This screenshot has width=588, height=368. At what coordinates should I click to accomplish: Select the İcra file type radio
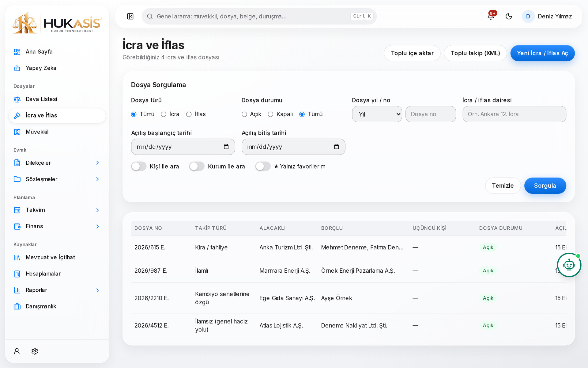(164, 114)
